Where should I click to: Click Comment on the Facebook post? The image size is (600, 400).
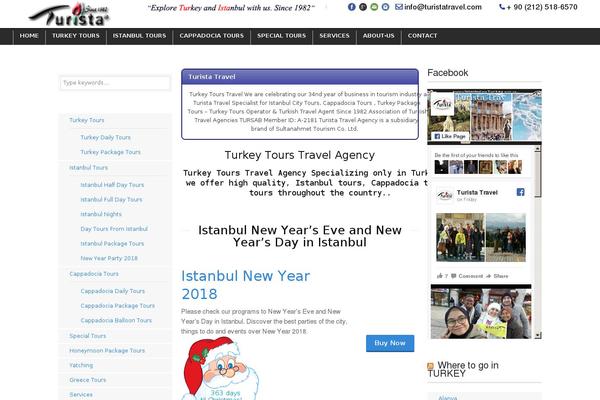(x=467, y=276)
